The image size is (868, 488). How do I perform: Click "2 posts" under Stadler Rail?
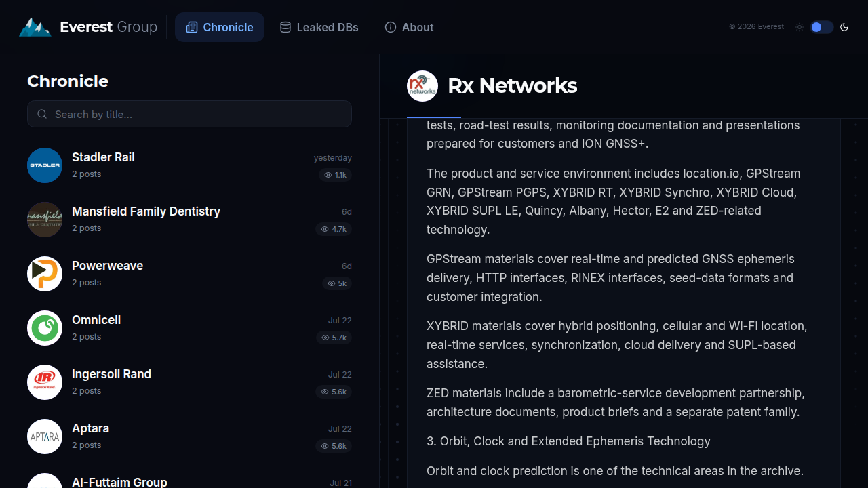click(86, 174)
